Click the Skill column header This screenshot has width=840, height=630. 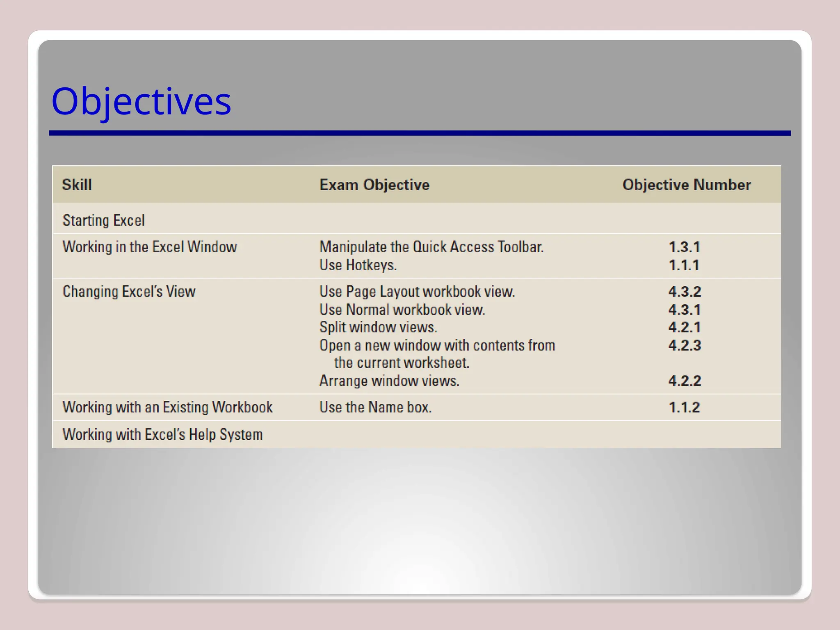[77, 185]
